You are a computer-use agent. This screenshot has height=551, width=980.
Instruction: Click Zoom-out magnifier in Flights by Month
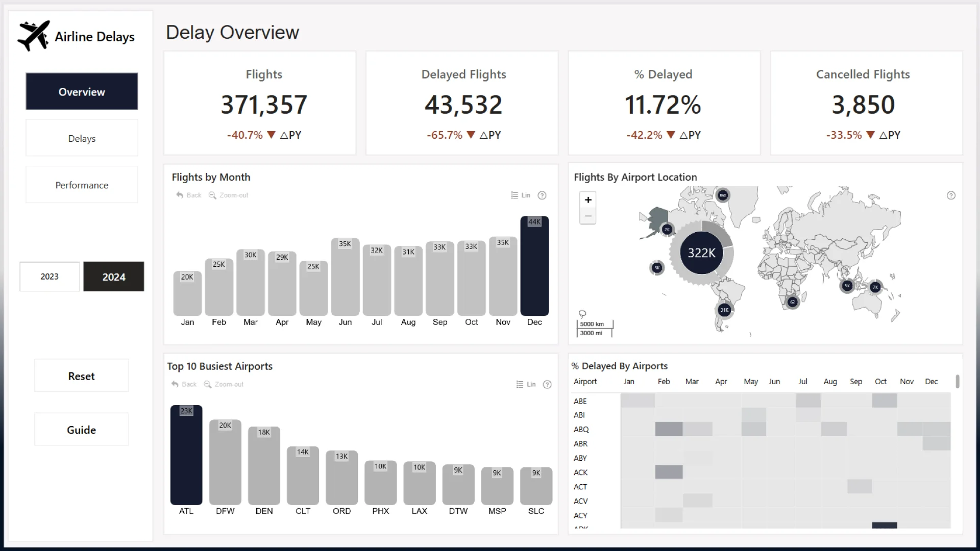pos(228,195)
